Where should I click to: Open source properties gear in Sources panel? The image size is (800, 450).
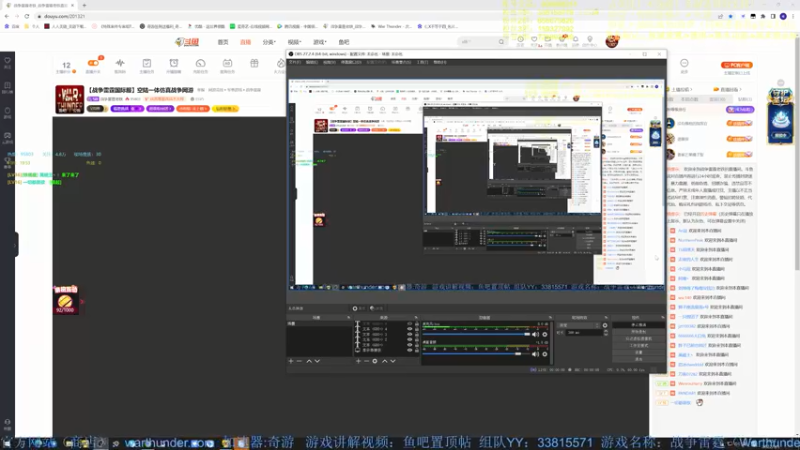(375, 361)
